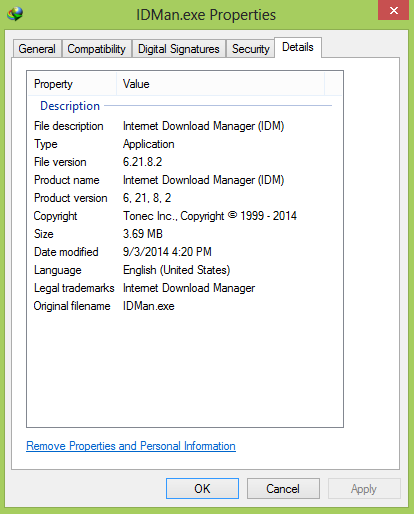
Task: Select the Legal trademarks label
Action: coord(74,288)
